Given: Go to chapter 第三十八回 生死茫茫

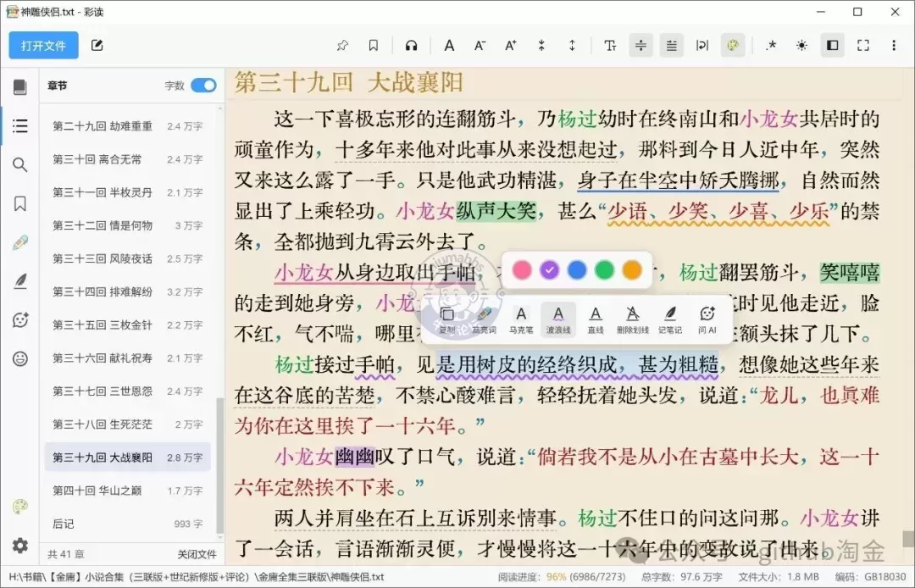Looking at the screenshot, I should click(x=127, y=424).
